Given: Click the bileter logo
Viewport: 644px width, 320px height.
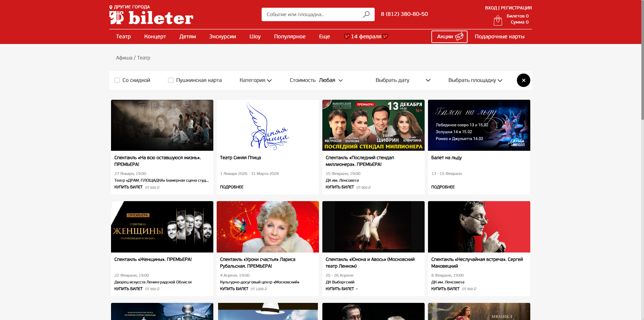Looking at the screenshot, I should 151,18.
